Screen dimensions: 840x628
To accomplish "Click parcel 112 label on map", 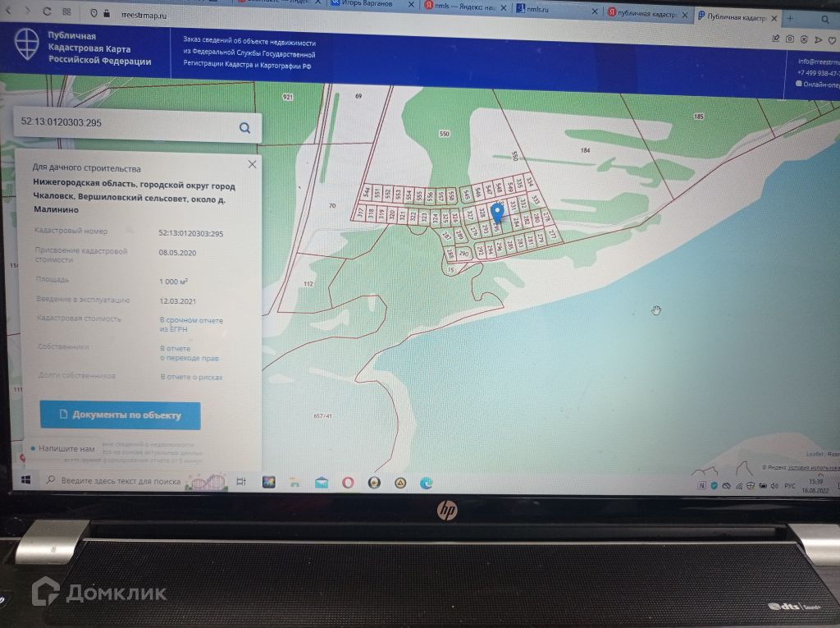I will 308,284.
